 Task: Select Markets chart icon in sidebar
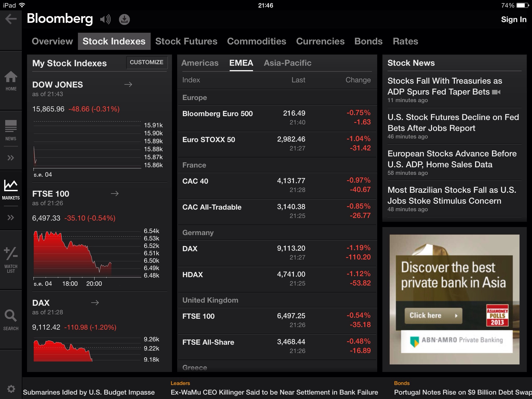(x=11, y=190)
